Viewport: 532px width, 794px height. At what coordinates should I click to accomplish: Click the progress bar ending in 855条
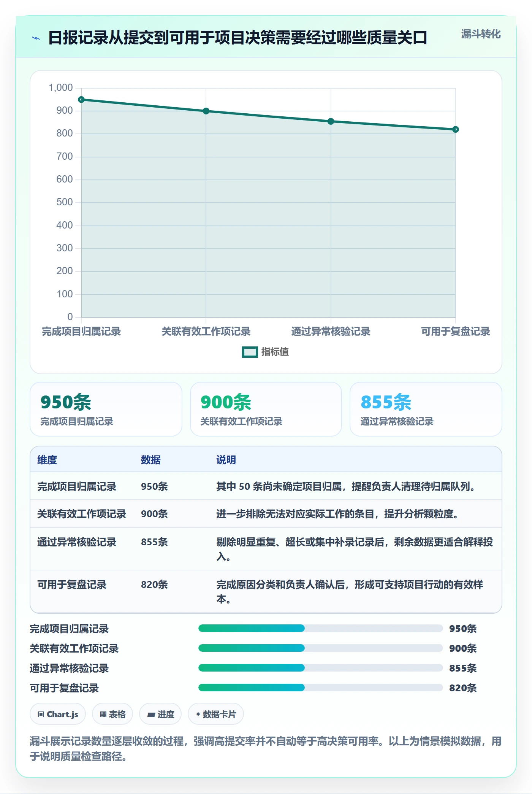click(x=321, y=668)
